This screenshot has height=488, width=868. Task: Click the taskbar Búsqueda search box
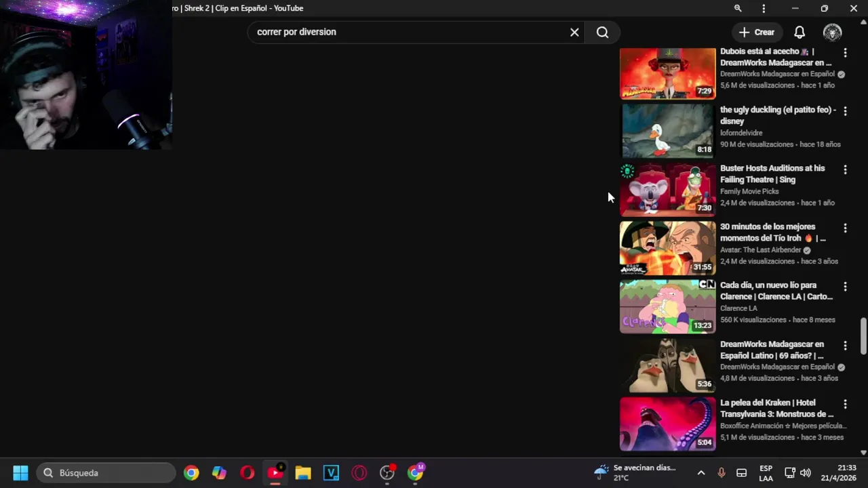(107, 472)
